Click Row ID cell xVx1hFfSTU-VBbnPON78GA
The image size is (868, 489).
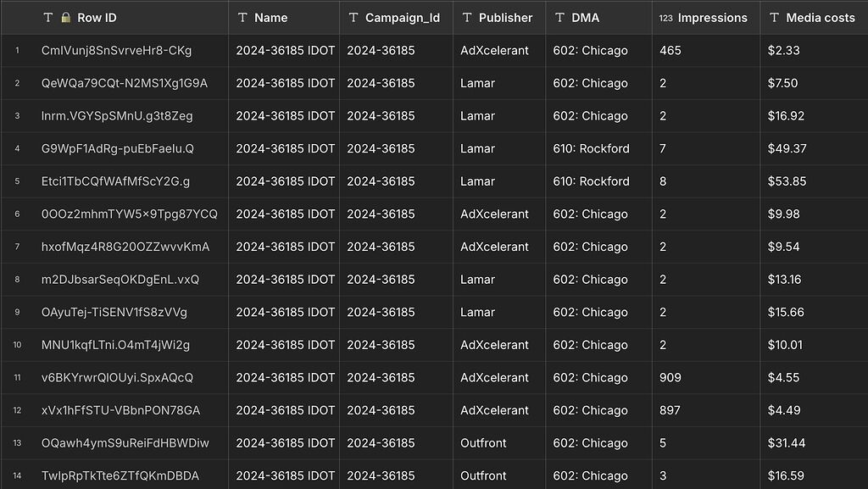(x=120, y=411)
